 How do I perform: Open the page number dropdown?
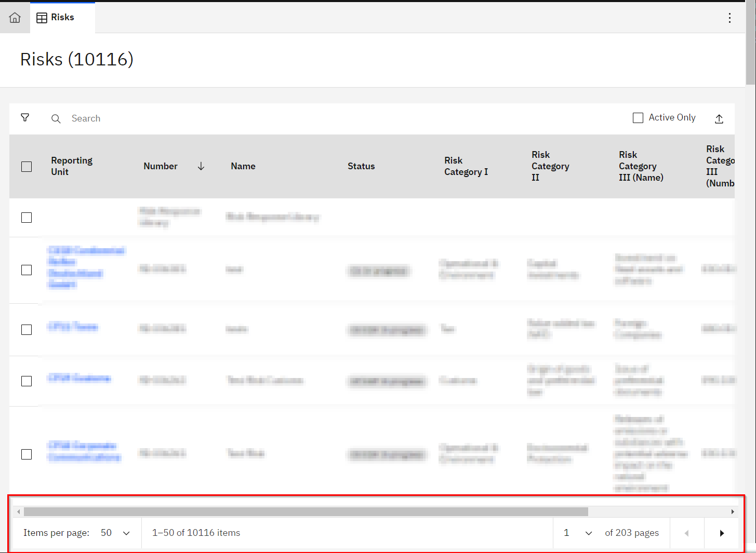(x=578, y=533)
